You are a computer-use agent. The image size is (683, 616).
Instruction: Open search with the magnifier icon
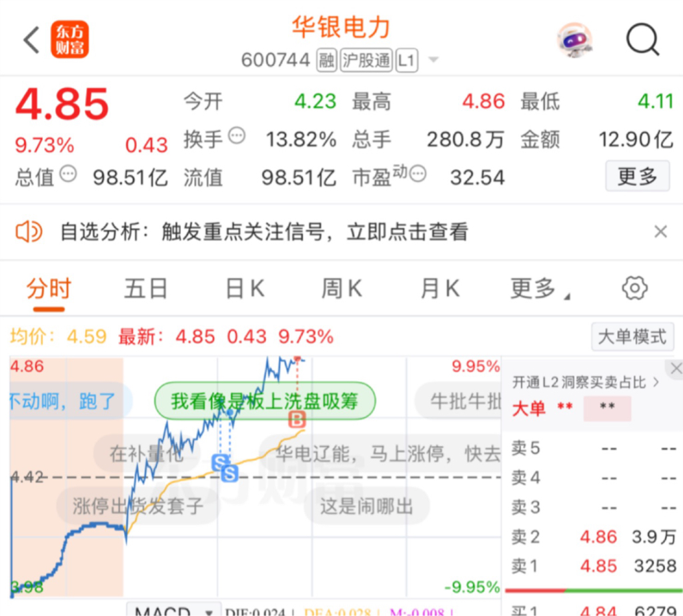tap(642, 39)
